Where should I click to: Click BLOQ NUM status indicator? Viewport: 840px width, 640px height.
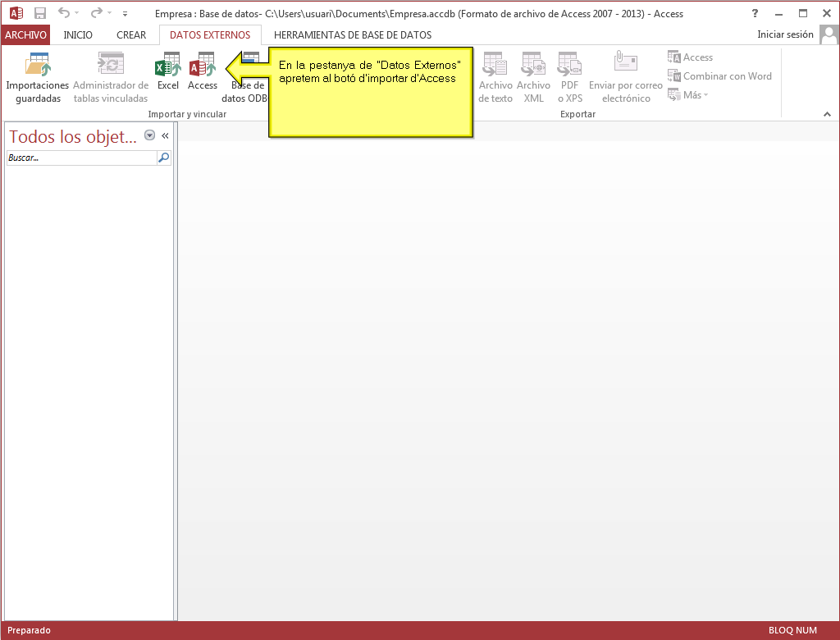coord(792,630)
